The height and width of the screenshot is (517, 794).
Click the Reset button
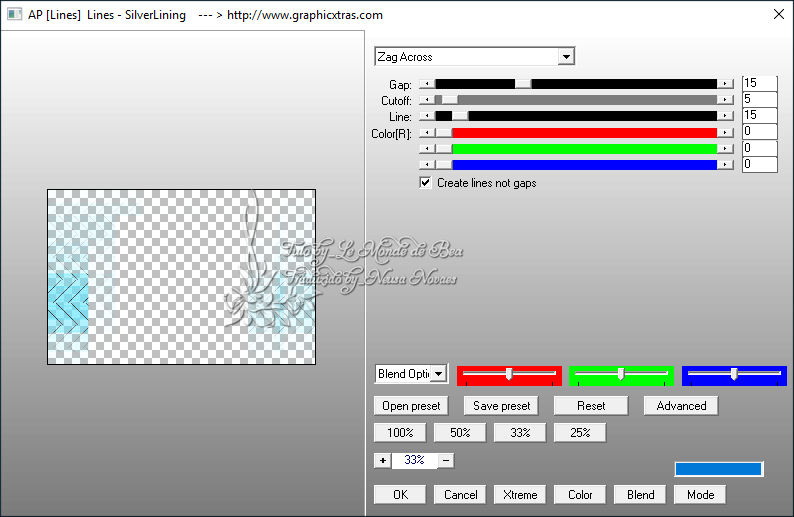[x=591, y=406]
